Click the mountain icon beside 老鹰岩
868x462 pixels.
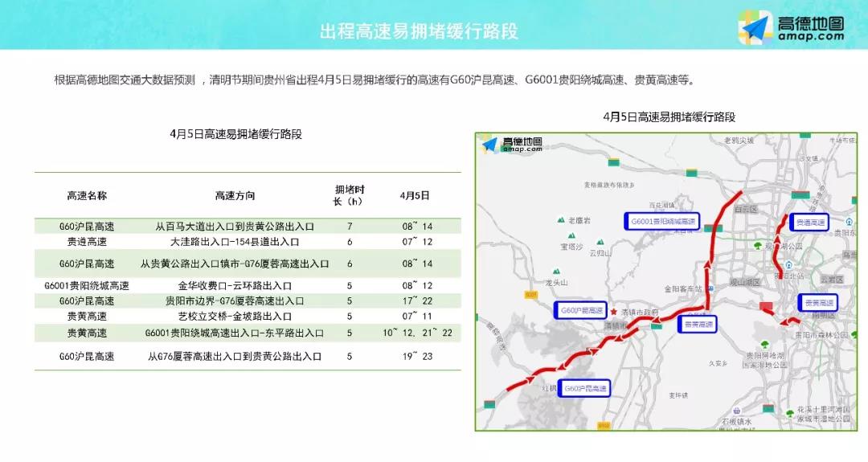click(561, 219)
